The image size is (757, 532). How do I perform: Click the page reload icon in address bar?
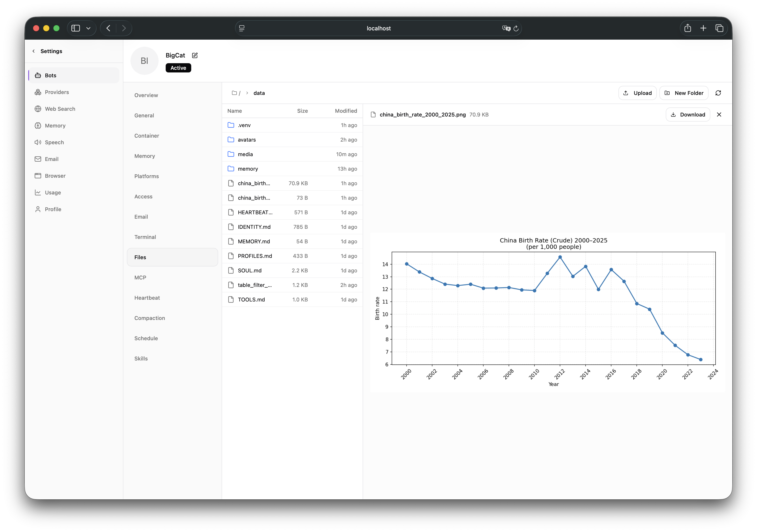(516, 28)
